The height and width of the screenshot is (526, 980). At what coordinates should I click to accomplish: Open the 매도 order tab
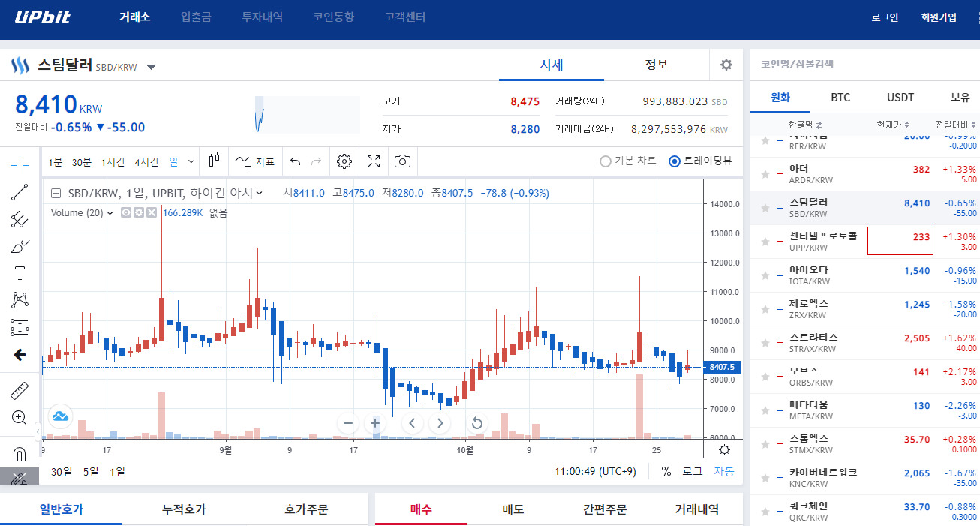click(513, 509)
